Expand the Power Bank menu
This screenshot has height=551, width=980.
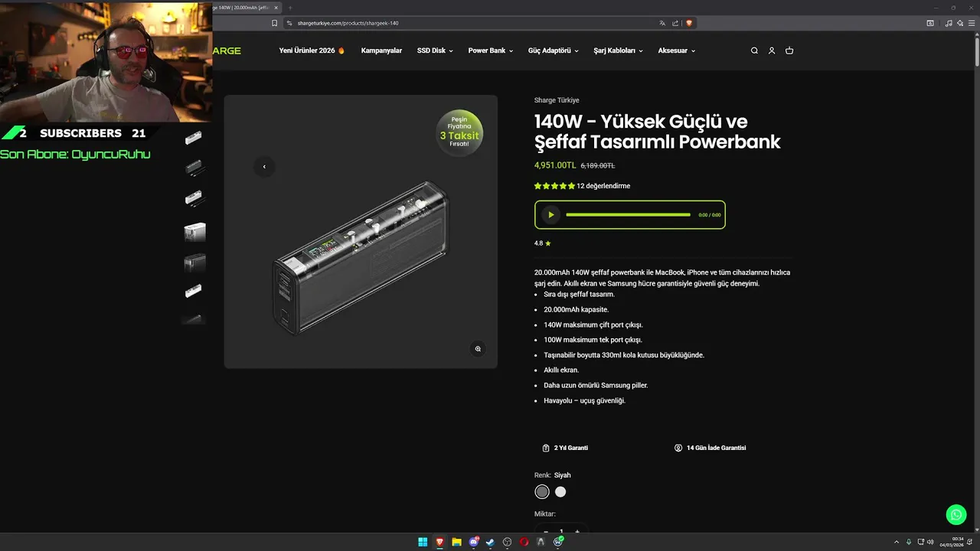491,51
